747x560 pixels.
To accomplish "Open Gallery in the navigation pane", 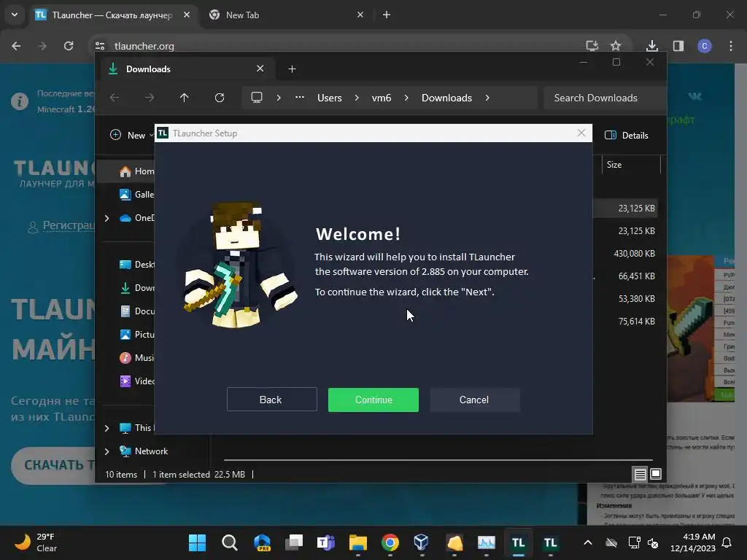I will click(x=136, y=194).
